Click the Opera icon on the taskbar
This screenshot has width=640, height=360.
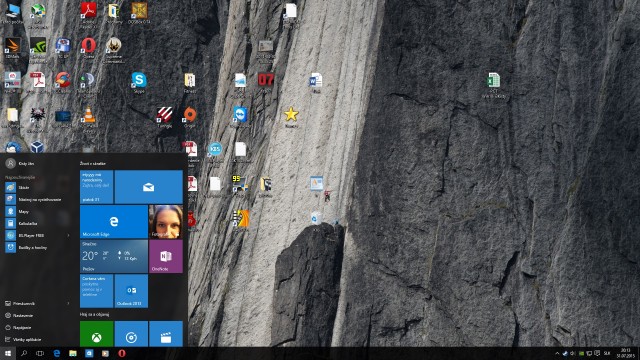(x=122, y=353)
